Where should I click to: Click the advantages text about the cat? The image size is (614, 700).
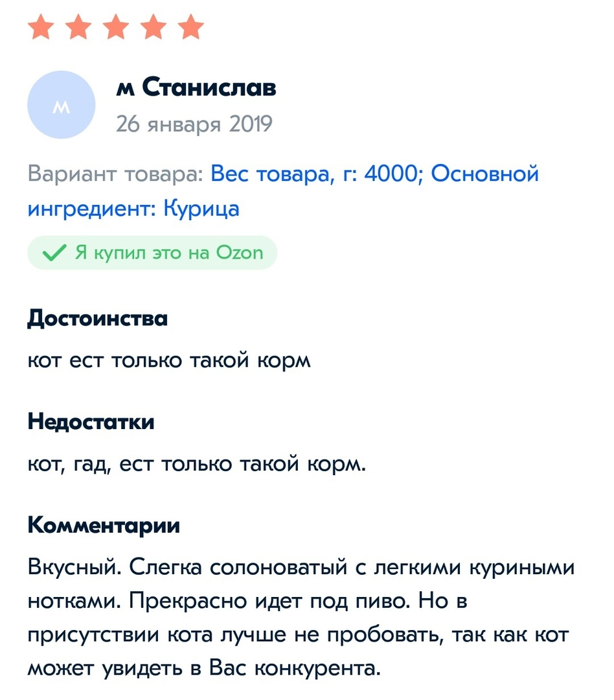click(169, 360)
